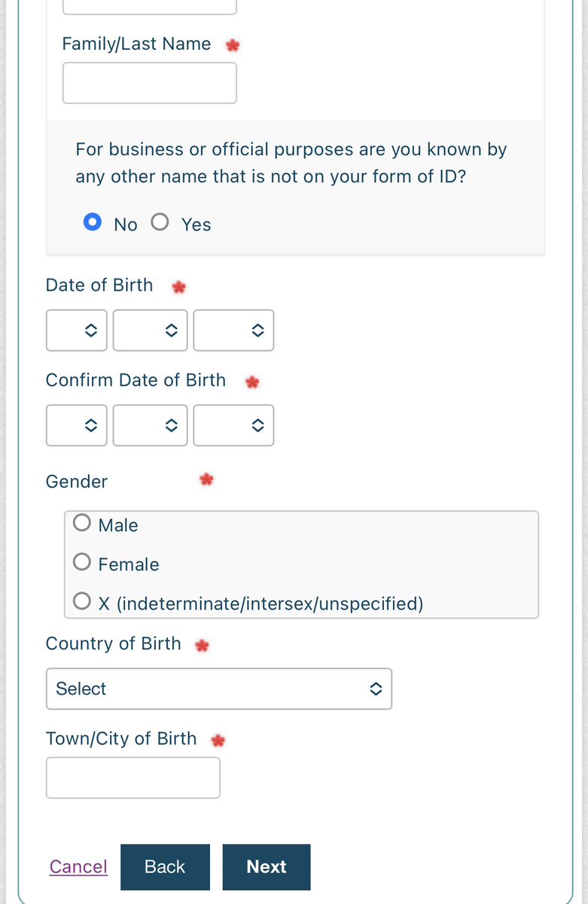Click red asterisk next to Country of Birth
588x904 pixels.
pyautogui.click(x=201, y=646)
